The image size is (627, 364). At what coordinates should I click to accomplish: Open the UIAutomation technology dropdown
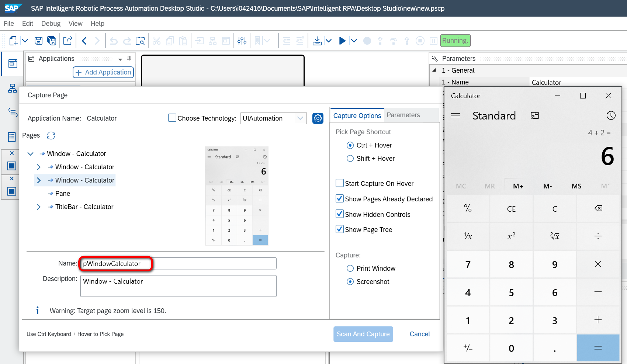[273, 118]
